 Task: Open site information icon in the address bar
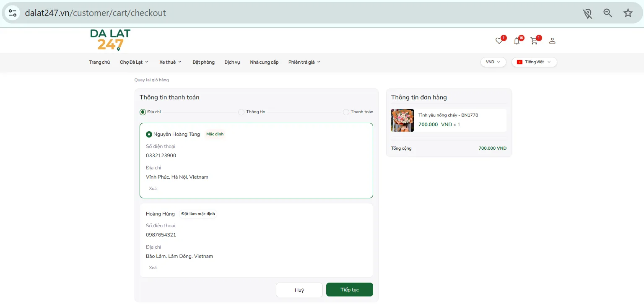13,13
